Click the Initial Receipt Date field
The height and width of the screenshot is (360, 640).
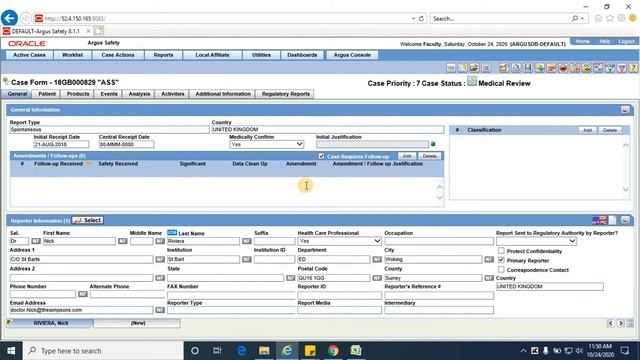pyautogui.click(x=61, y=144)
